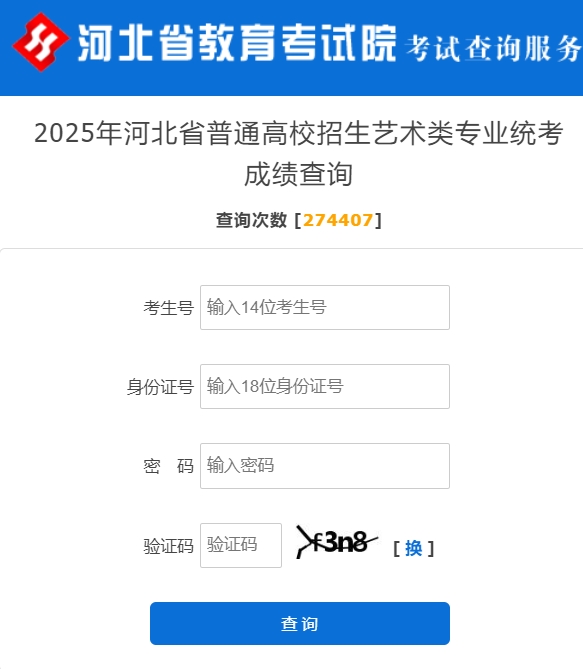
Task: Focus the 验证码 verification code input
Action: tap(241, 545)
